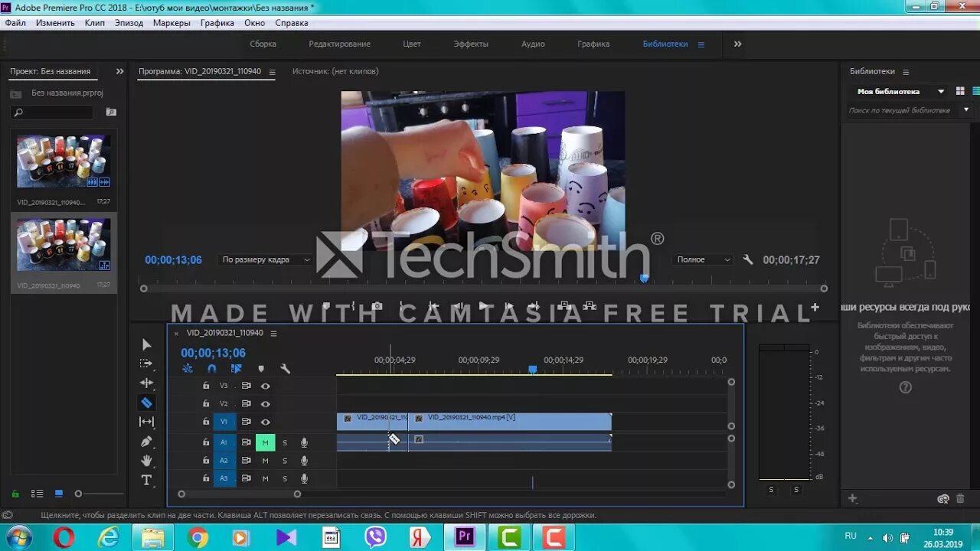
Task: Enable voice-over record on track A2
Action: tap(304, 461)
